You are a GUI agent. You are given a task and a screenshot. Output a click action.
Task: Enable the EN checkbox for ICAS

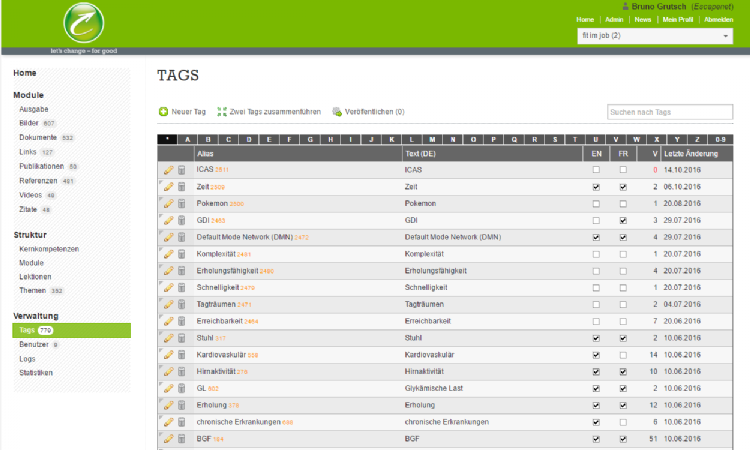click(596, 170)
